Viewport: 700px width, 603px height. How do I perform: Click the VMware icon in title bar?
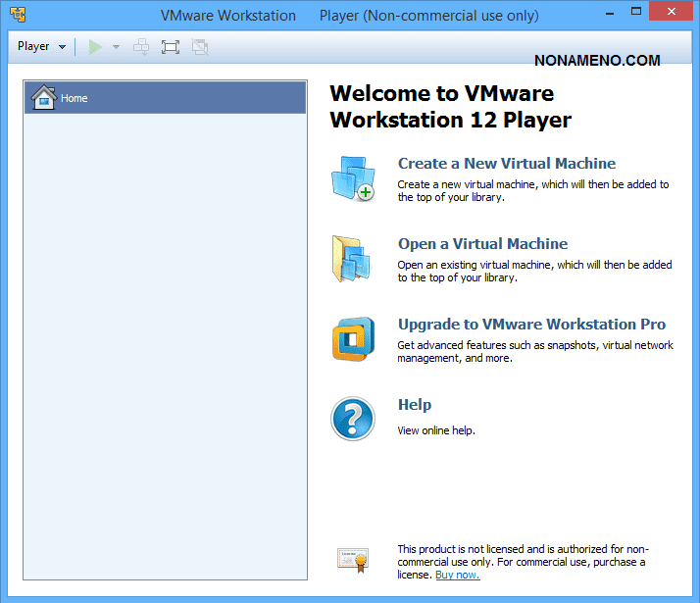[x=17, y=15]
